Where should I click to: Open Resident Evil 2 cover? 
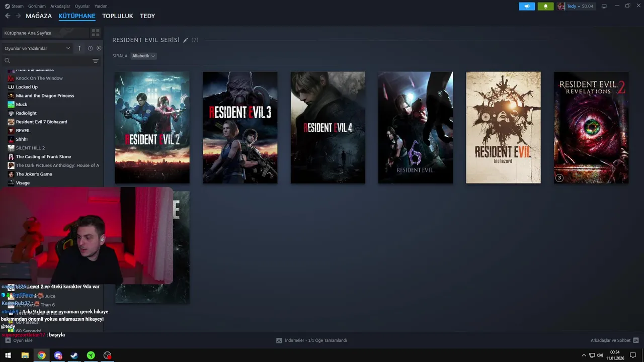tap(152, 128)
